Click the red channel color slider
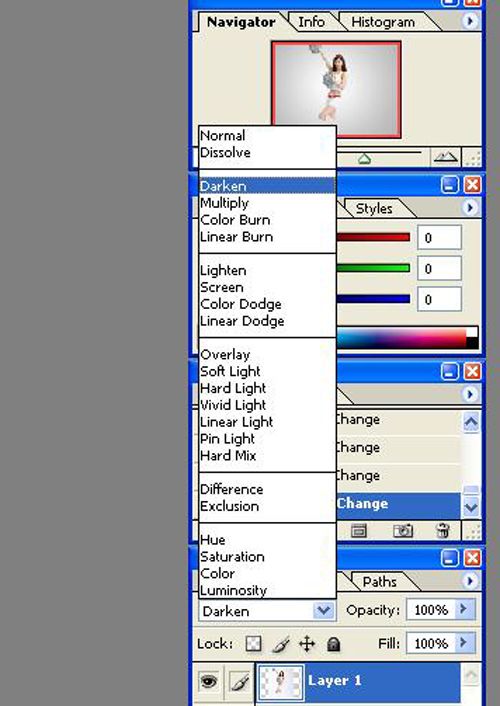Image resolution: width=500 pixels, height=706 pixels. point(373,237)
